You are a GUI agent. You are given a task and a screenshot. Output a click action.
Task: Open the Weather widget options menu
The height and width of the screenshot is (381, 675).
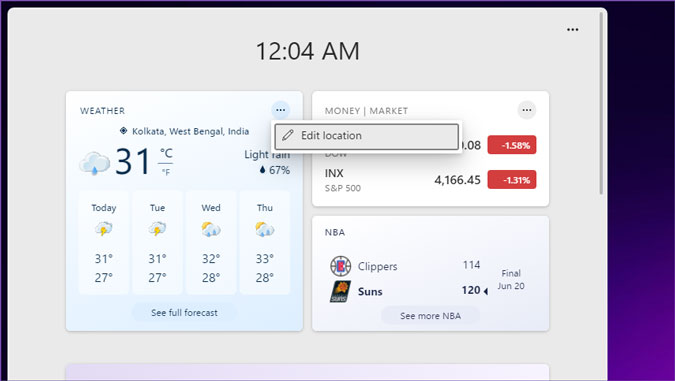tap(280, 110)
